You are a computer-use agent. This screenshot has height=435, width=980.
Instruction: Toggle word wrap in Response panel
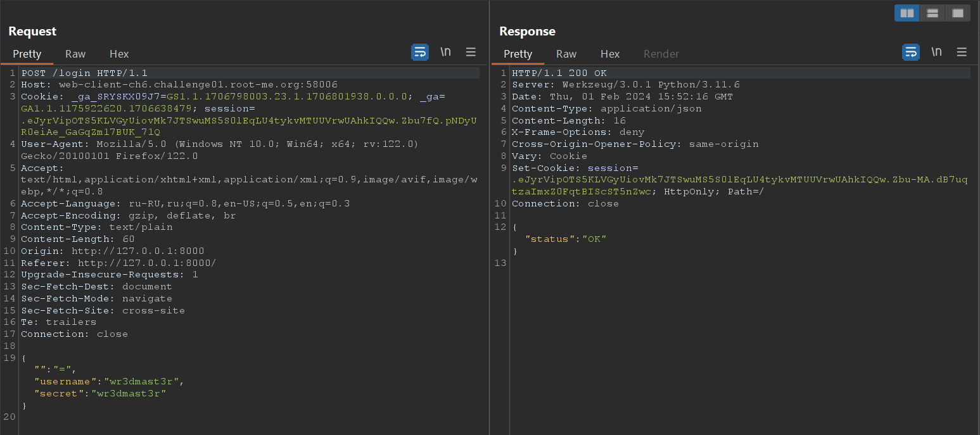[x=911, y=53]
